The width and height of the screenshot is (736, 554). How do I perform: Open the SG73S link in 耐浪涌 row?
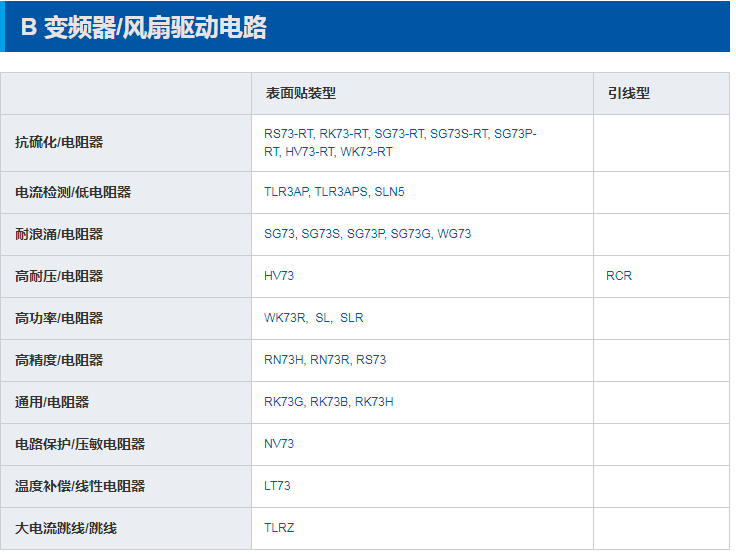click(x=321, y=234)
